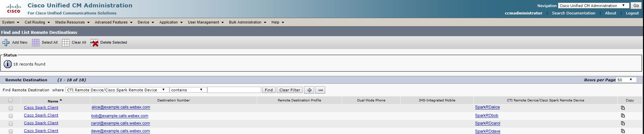The height and width of the screenshot is (134, 644).
Task: Click the Clear All label
Action: click(79, 43)
